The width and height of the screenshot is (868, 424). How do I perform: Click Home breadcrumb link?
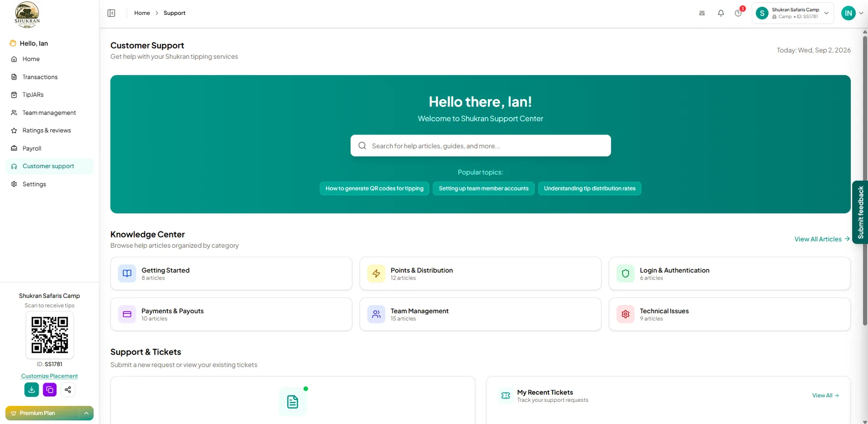[x=142, y=13]
